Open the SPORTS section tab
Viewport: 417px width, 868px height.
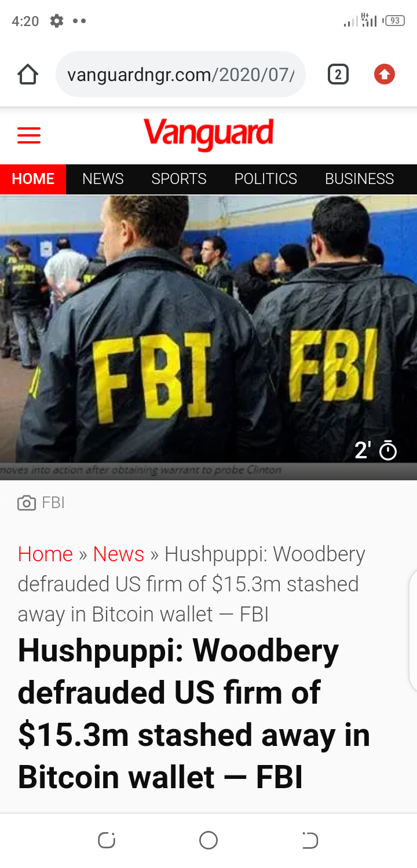(x=179, y=179)
